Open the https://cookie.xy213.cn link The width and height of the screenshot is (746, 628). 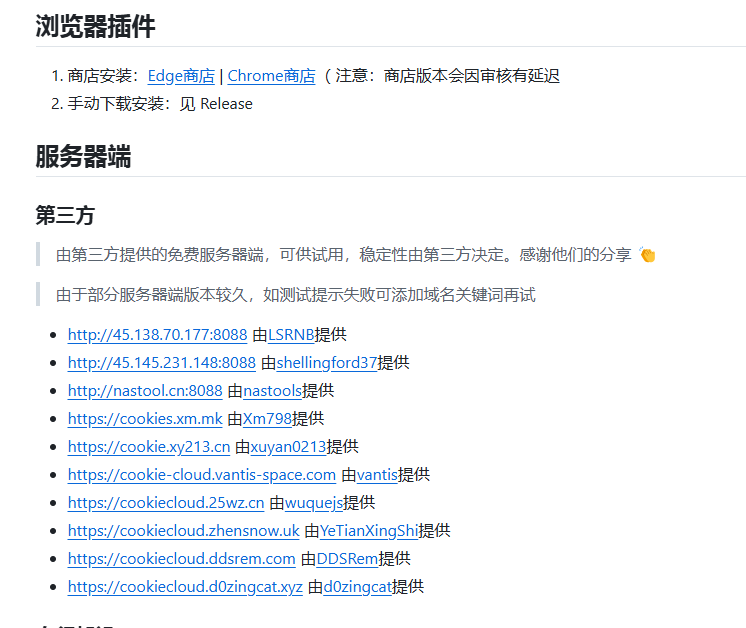[149, 447]
